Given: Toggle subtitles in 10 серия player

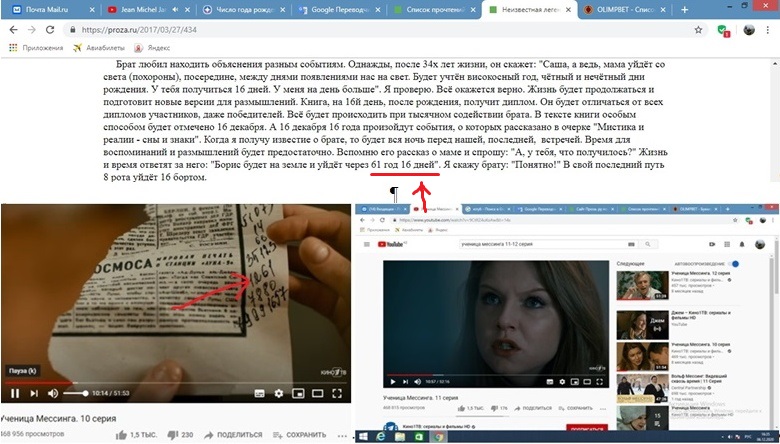Looking at the screenshot, I should click(x=259, y=393).
